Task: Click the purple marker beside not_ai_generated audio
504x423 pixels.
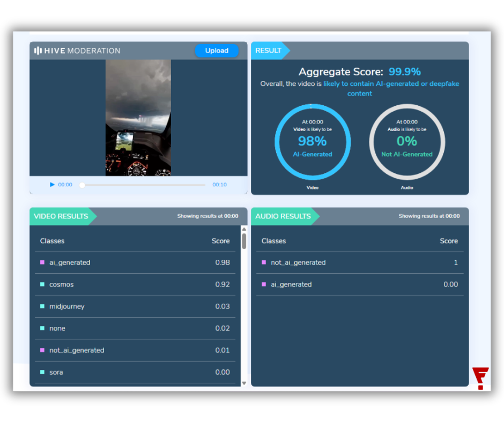Action: 264,262
